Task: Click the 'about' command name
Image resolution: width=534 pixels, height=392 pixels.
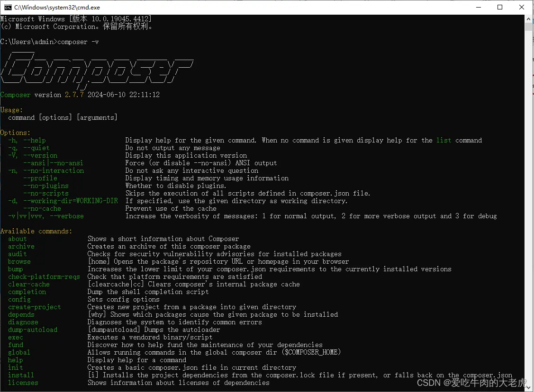Action: (x=18, y=239)
